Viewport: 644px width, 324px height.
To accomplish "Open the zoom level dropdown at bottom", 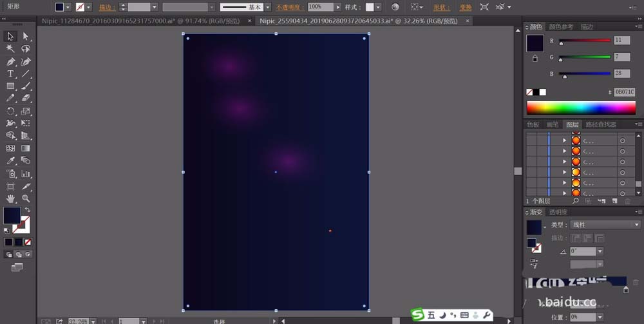I will tap(93, 321).
